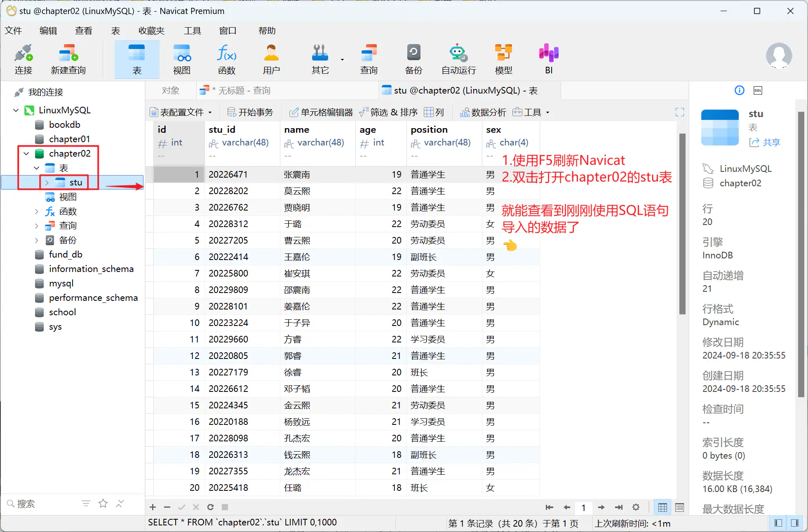Open 数据分析 button
Screen dimensions: 808x532
(483, 112)
